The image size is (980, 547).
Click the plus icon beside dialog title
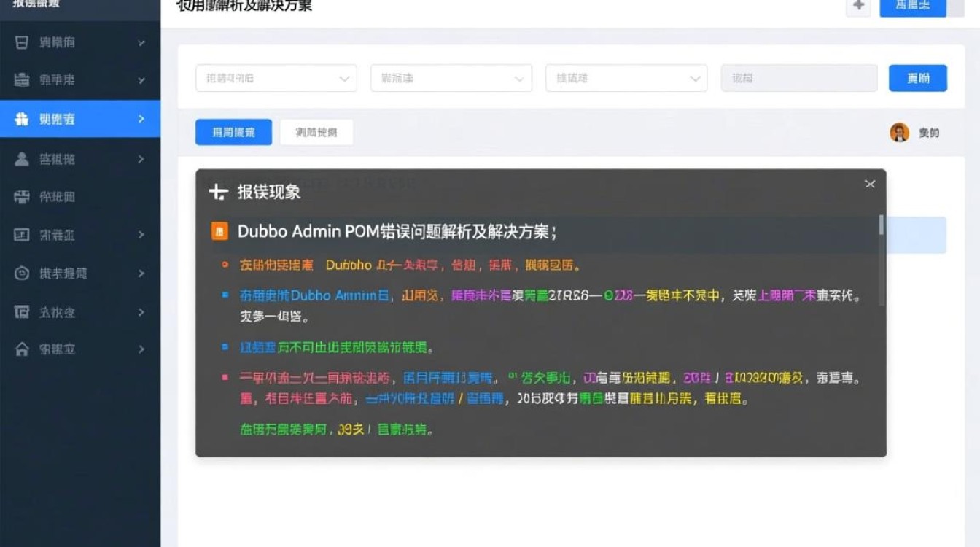tap(218, 193)
